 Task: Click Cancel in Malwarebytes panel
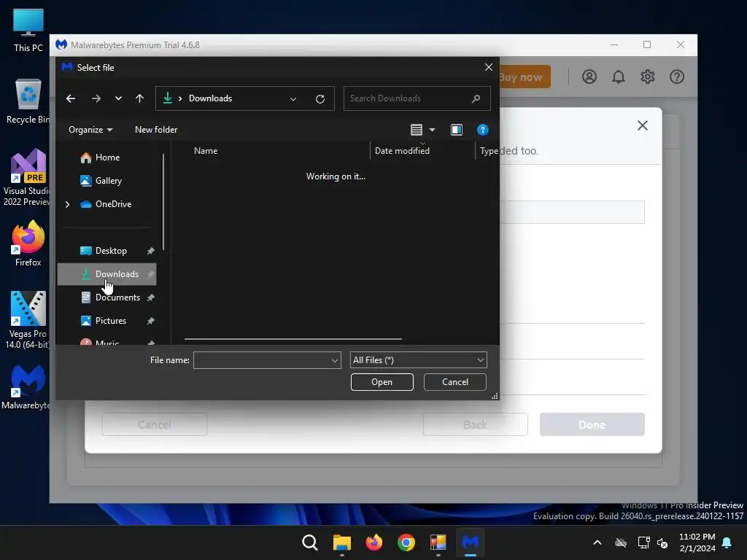155,425
